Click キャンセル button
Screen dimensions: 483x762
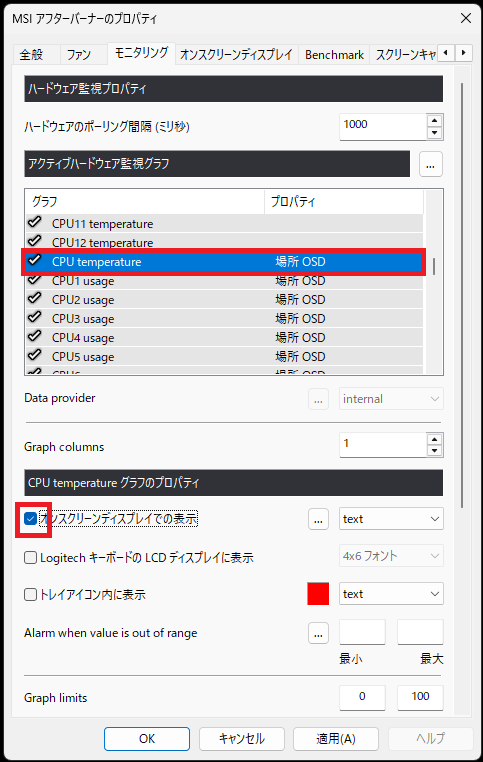click(x=242, y=739)
